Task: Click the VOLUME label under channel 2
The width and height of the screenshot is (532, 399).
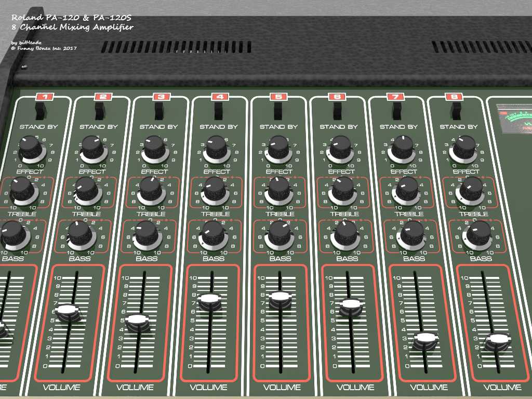Action: [62, 387]
